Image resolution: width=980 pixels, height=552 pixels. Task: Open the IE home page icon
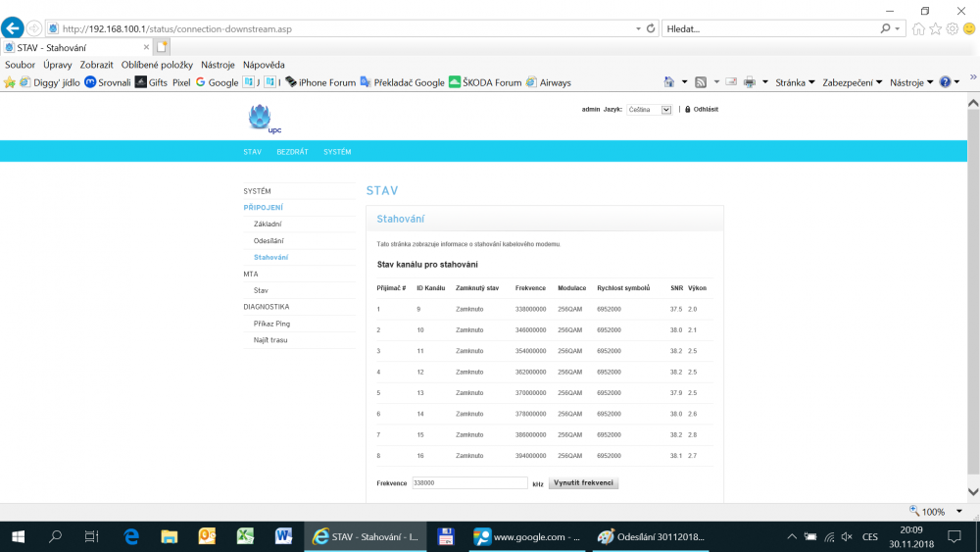(x=918, y=28)
